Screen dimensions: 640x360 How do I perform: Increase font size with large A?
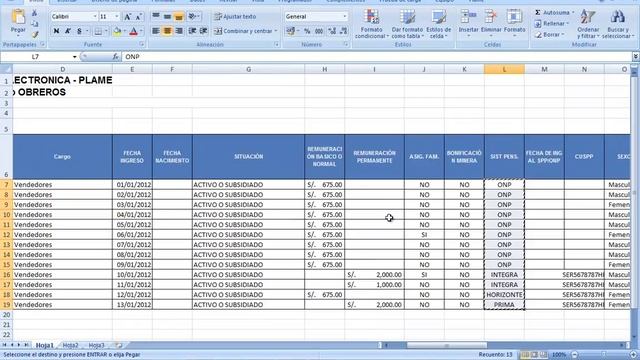pos(127,17)
